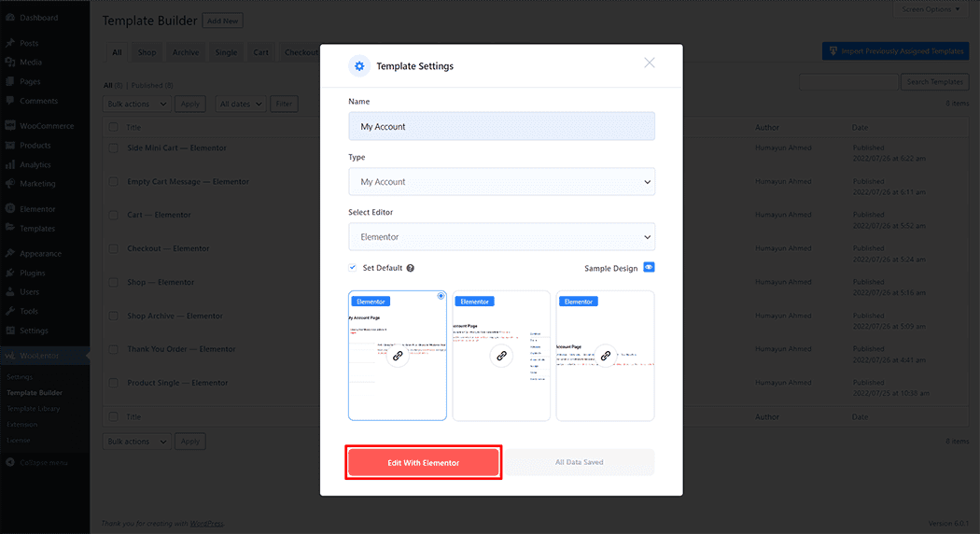980x534 pixels.
Task: Open the Select Editor dropdown
Action: coord(501,237)
